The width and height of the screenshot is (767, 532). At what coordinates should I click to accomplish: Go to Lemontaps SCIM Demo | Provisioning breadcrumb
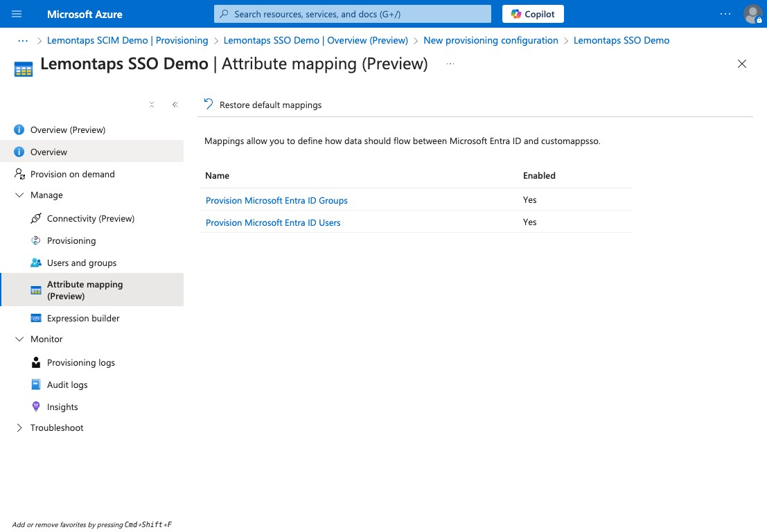[x=127, y=41]
